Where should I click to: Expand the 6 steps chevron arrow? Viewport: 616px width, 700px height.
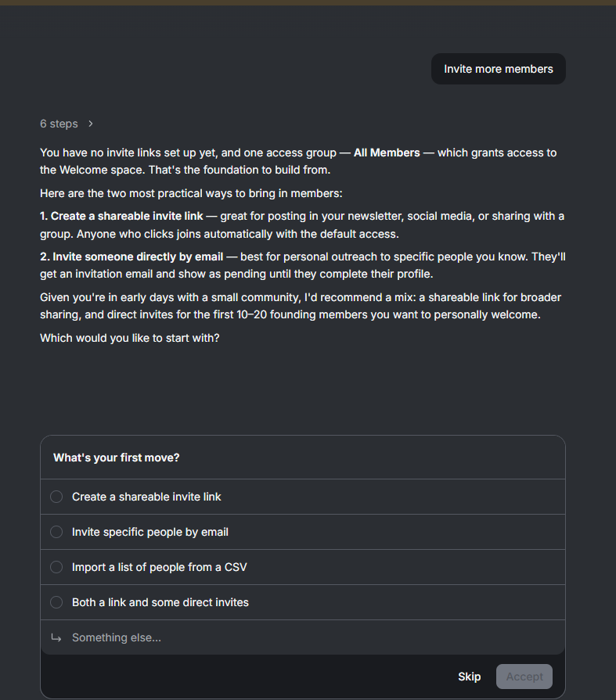(x=91, y=124)
